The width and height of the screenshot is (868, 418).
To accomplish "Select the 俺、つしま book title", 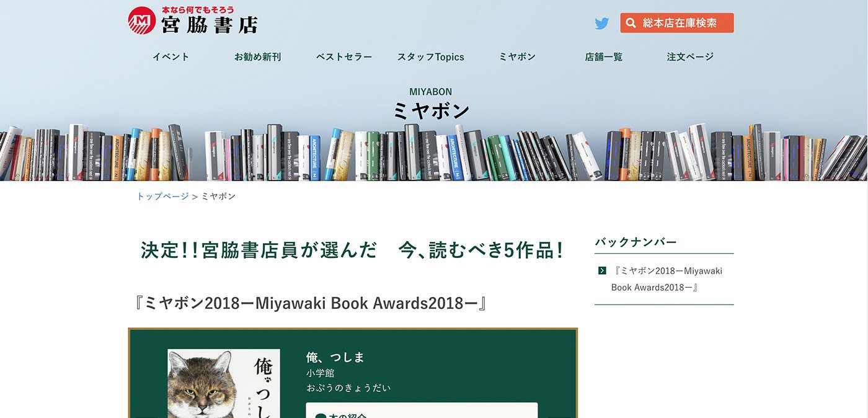I will coord(335,357).
